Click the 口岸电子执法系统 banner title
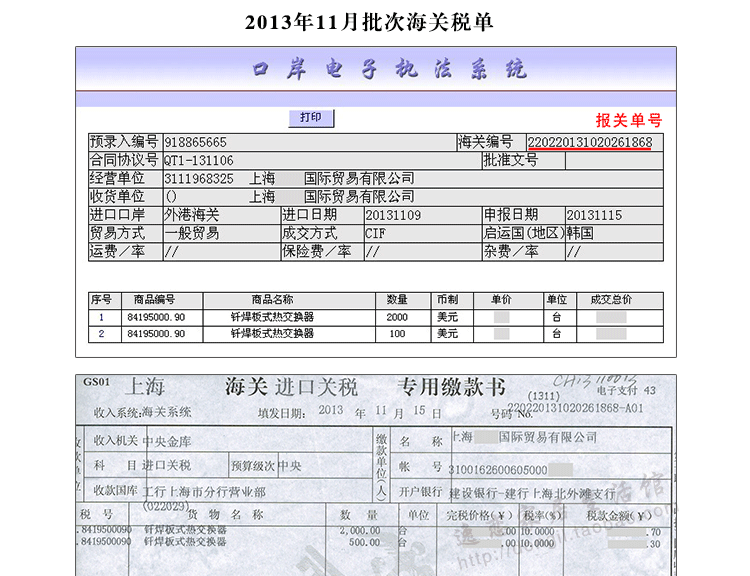The width and height of the screenshot is (750, 576). [x=389, y=69]
